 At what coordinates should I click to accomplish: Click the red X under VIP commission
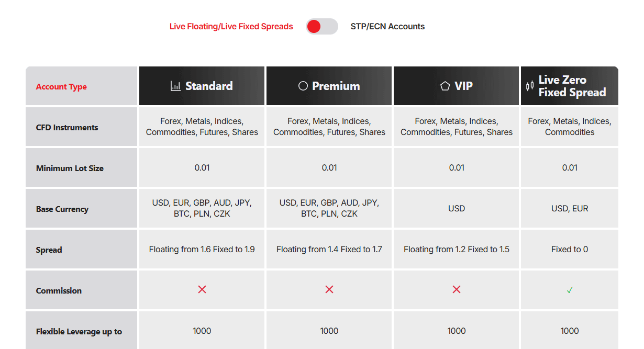[x=457, y=289]
